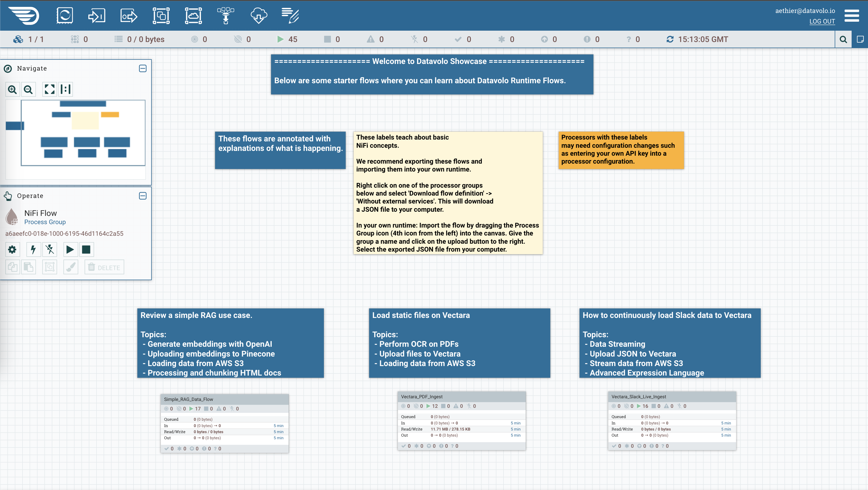Select the Output Port toolbar icon

[x=129, y=16]
